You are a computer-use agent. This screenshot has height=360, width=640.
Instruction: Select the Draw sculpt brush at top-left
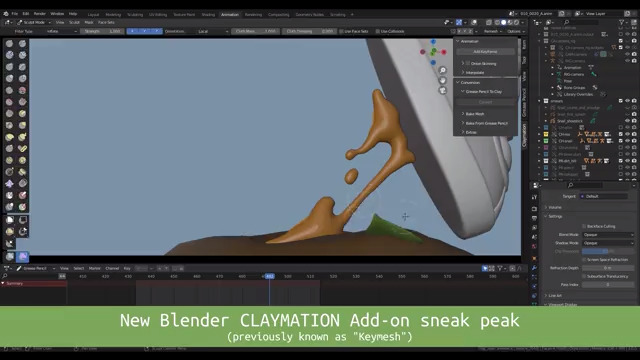coord(9,43)
